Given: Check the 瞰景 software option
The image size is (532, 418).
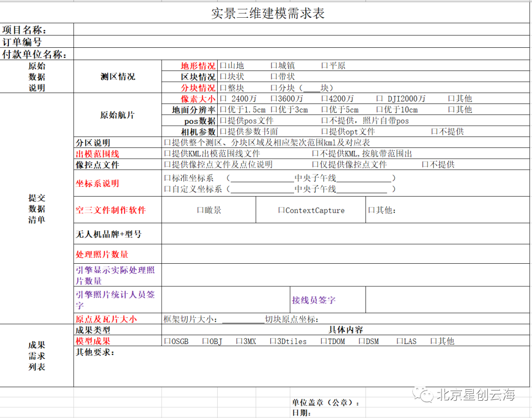Looking at the screenshot, I should pos(200,210).
